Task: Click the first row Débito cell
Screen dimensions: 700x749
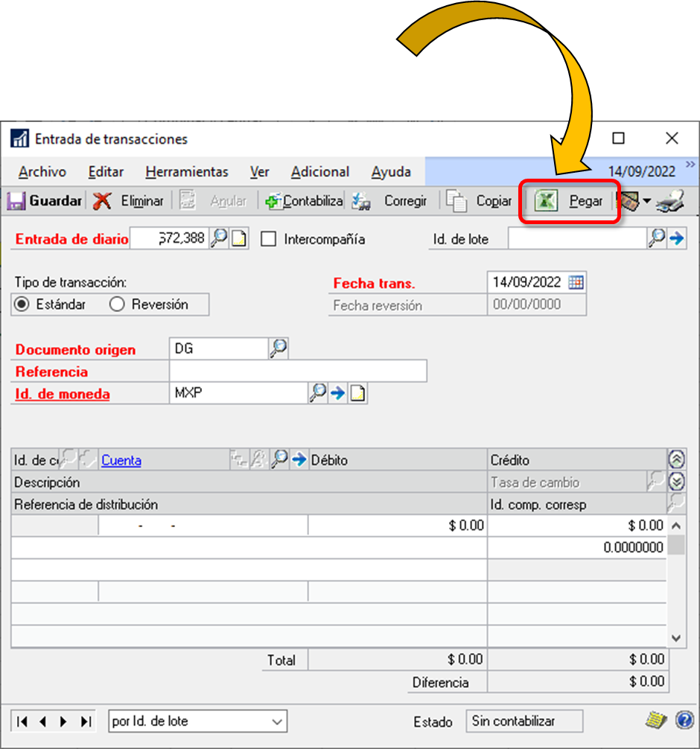Action: pos(398,526)
